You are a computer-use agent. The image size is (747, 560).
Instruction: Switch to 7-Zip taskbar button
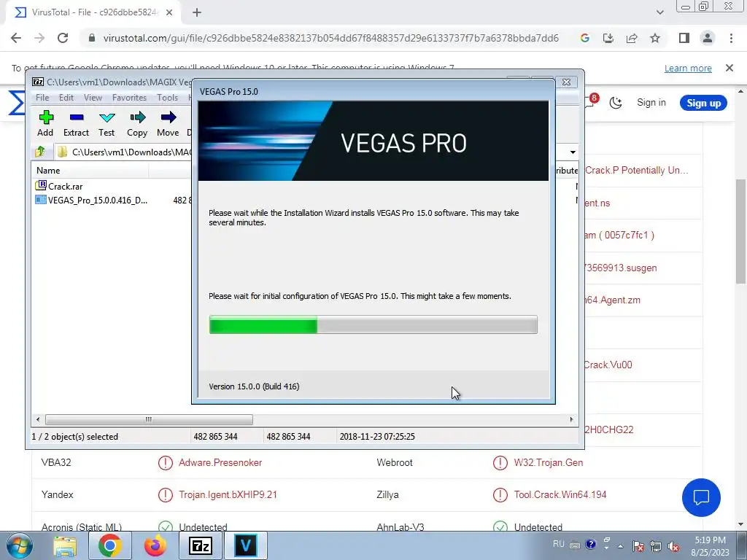coord(200,545)
